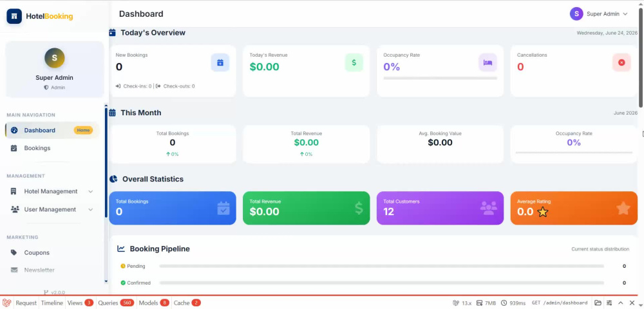Click the Coupons tag icon
The height and width of the screenshot is (309, 644).
tap(14, 253)
